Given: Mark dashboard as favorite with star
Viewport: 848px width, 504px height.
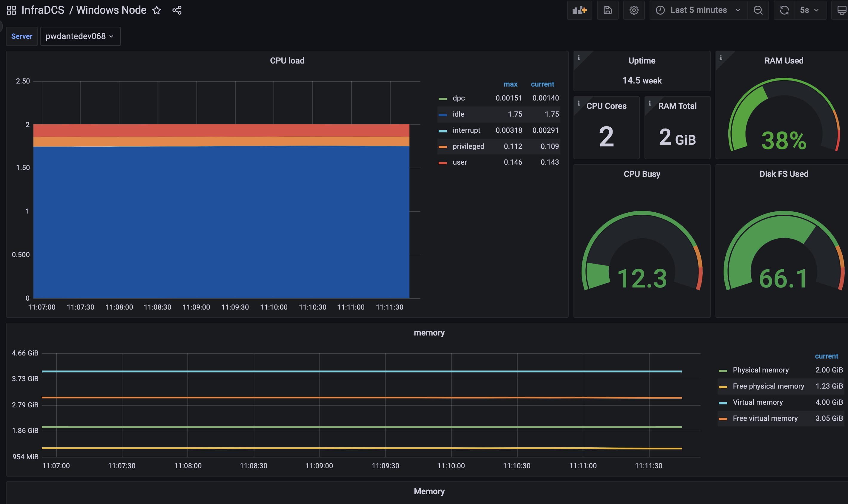Looking at the screenshot, I should [x=157, y=10].
